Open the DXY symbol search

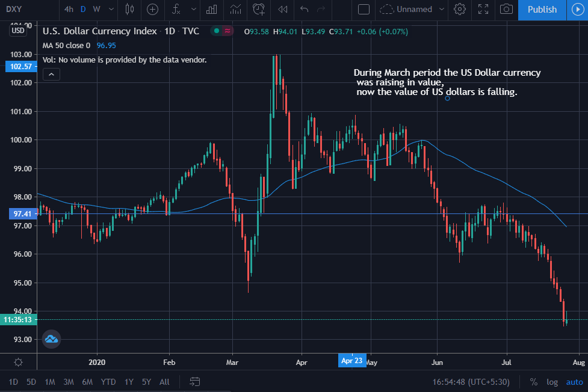[14, 10]
